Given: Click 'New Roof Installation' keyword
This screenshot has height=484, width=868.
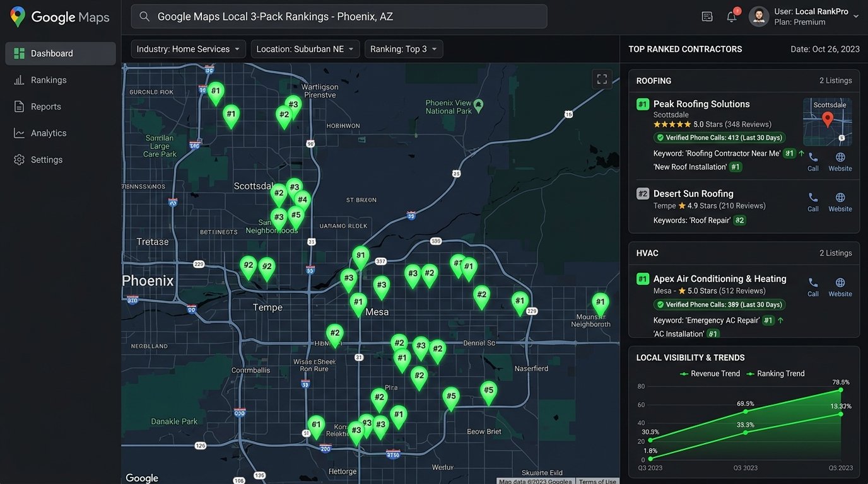Looking at the screenshot, I should [x=690, y=167].
